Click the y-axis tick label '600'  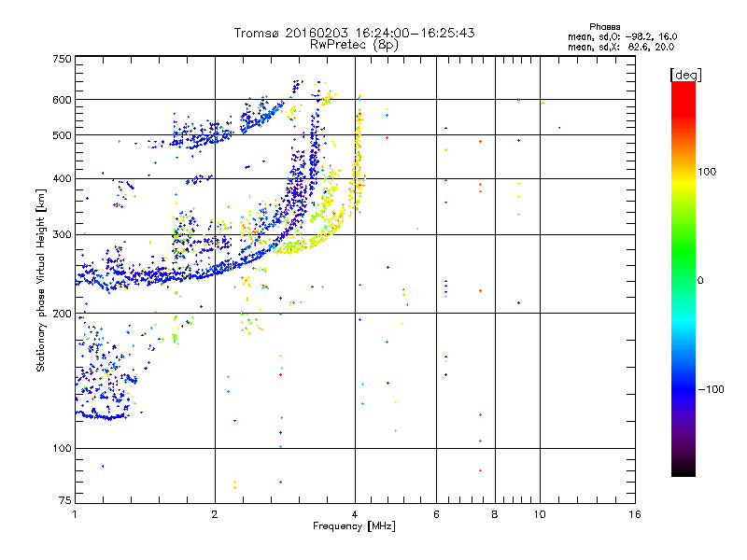[x=62, y=100]
